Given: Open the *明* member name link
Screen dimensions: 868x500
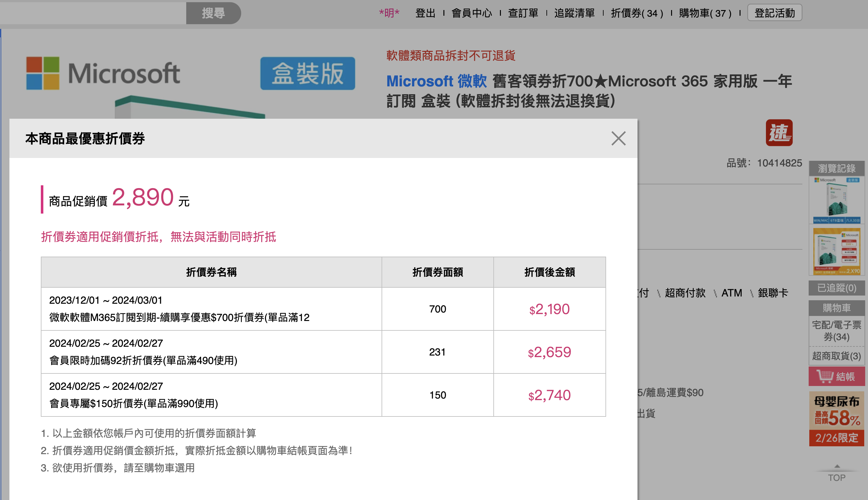Looking at the screenshot, I should 389,13.
